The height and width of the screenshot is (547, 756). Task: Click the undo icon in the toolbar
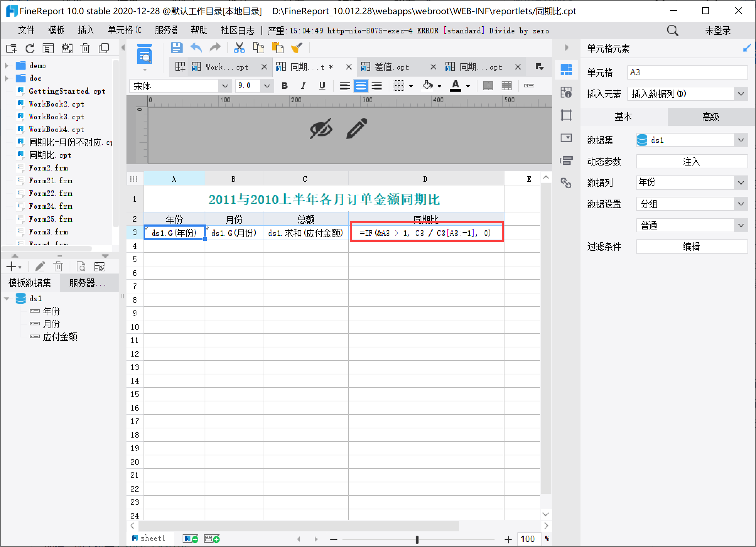pos(196,47)
